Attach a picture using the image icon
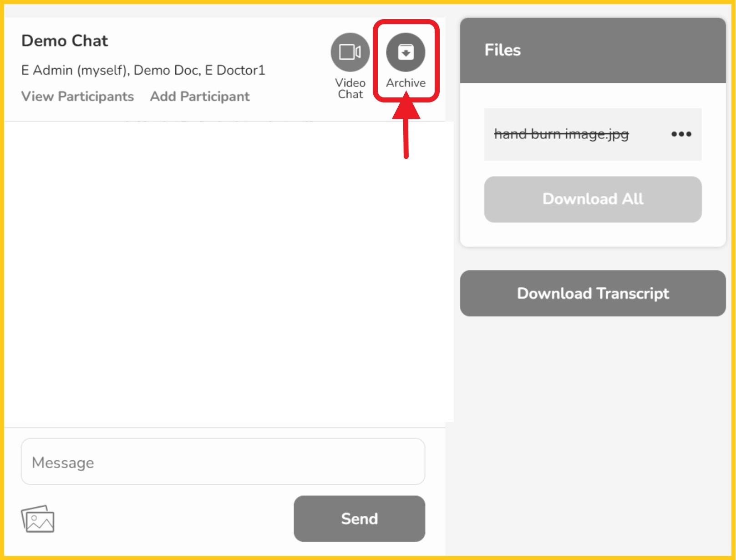Image resolution: width=736 pixels, height=560 pixels. 38,519
